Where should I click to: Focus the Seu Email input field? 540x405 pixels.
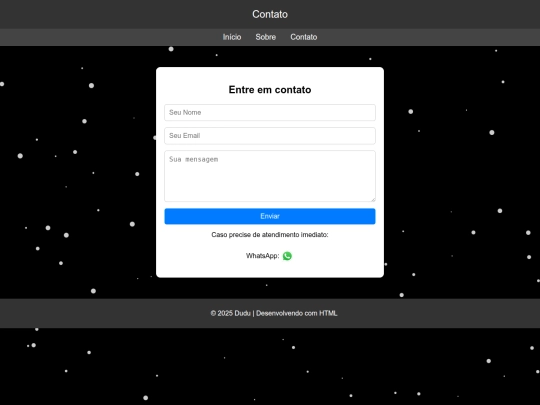click(270, 136)
